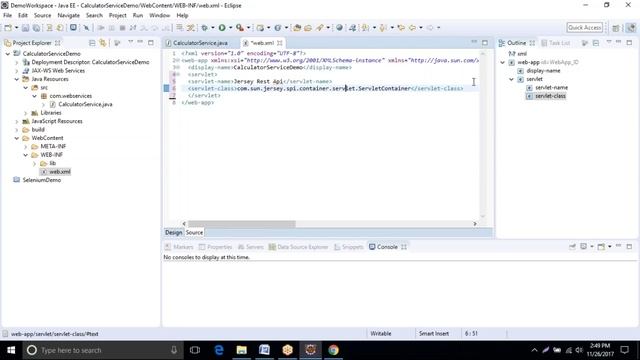Click the editor horizontal scrollbar thumb
The image size is (640, 360).
click(242, 224)
